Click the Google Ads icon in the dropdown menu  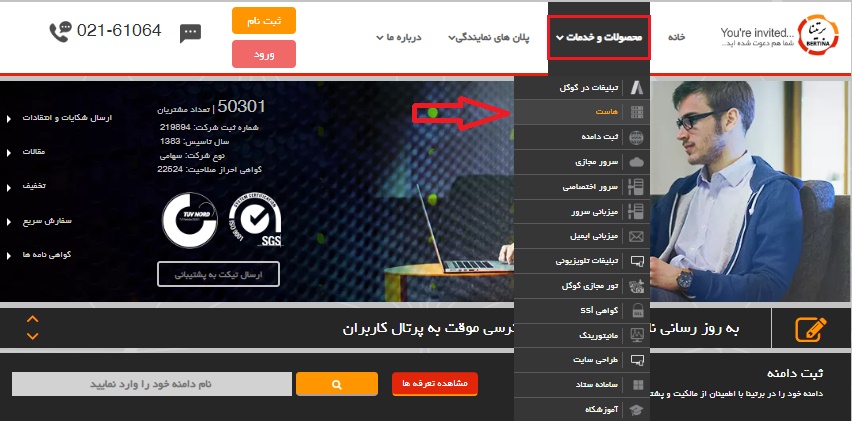click(636, 87)
